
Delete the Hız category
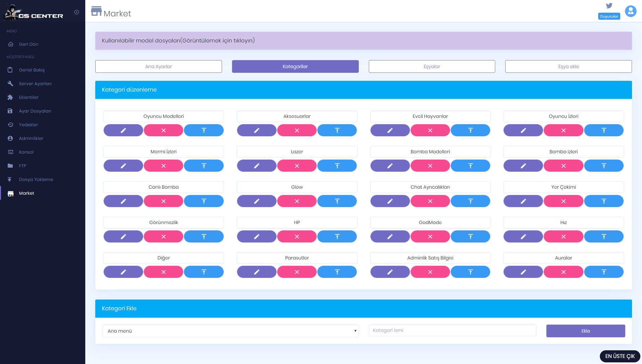[x=563, y=236]
